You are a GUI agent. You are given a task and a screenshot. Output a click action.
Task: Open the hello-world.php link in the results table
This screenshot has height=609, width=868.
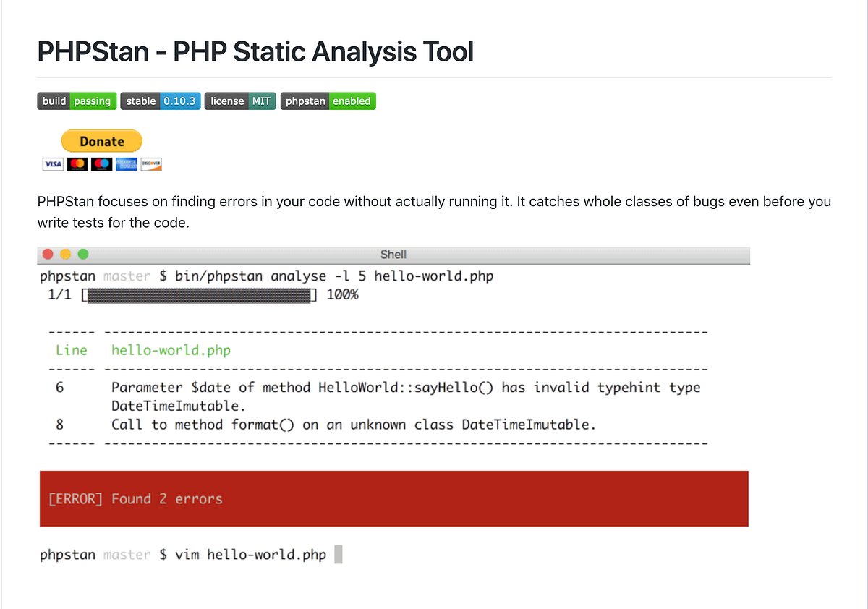[x=171, y=350]
